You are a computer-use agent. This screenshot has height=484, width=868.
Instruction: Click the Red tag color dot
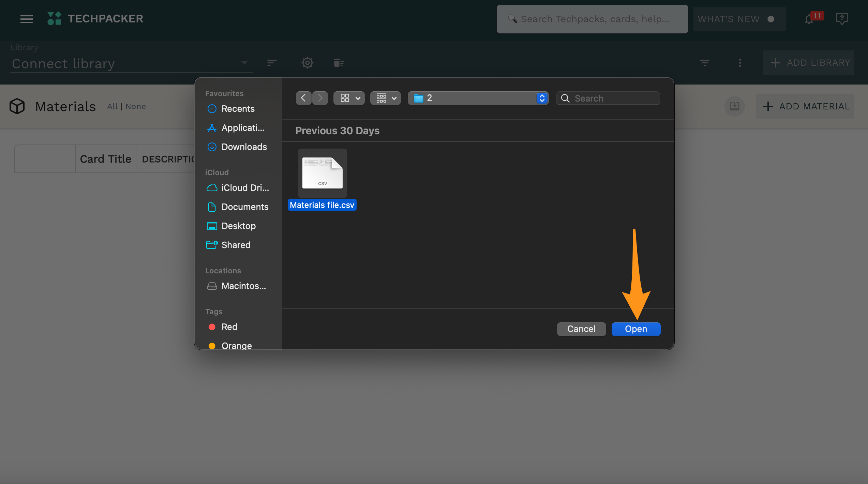pyautogui.click(x=212, y=327)
